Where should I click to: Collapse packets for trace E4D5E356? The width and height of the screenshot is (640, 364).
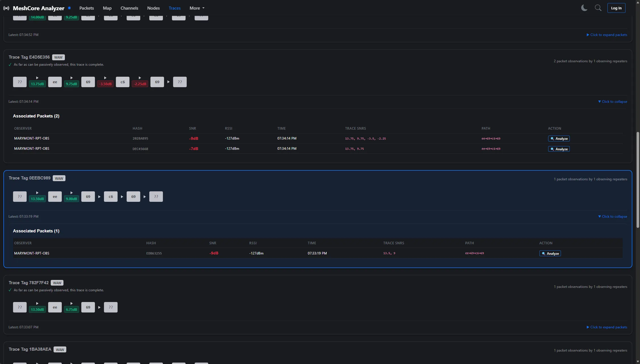pos(612,102)
